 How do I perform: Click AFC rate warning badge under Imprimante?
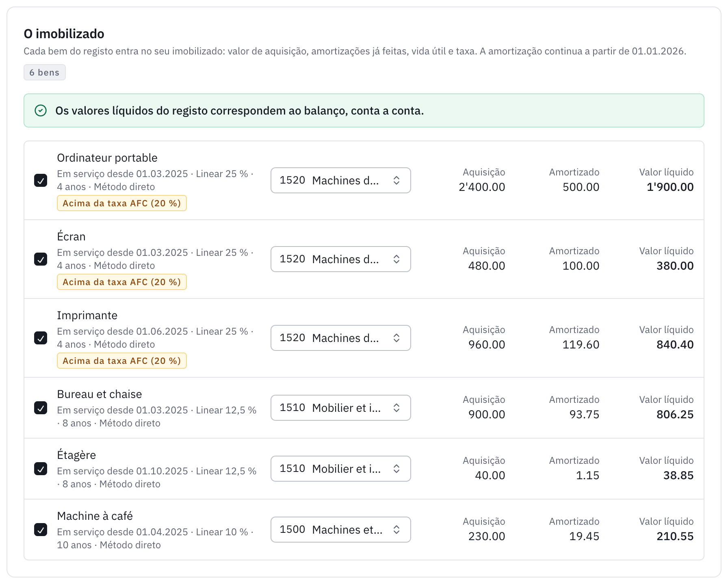tap(122, 361)
